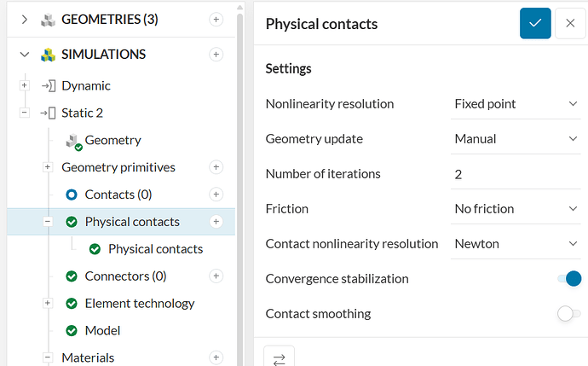
Task: Add a connector next to Connectors (0)
Action: [216, 276]
